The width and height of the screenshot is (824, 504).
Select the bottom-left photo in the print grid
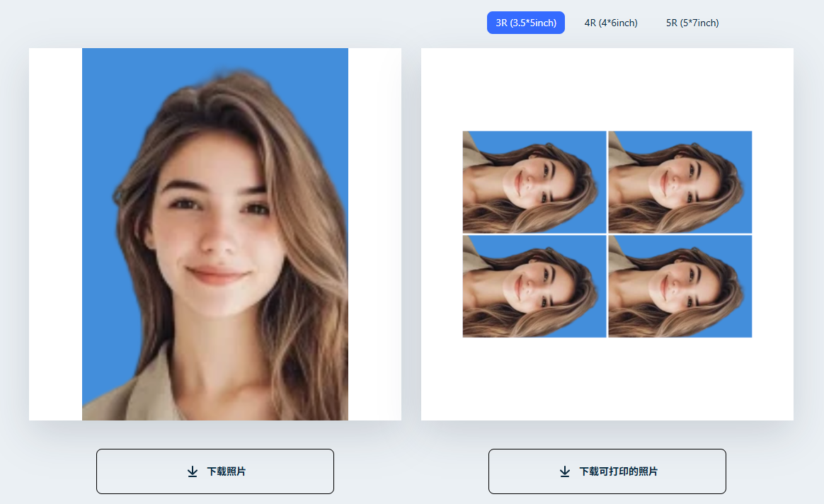click(534, 286)
